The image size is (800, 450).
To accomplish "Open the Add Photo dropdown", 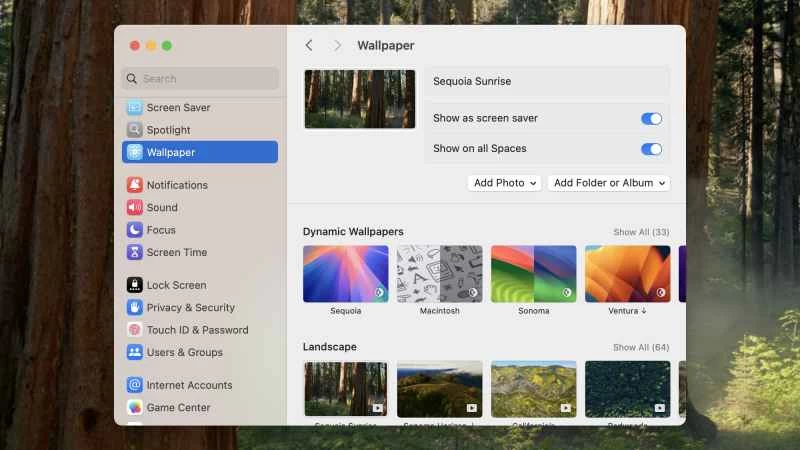I will click(504, 183).
